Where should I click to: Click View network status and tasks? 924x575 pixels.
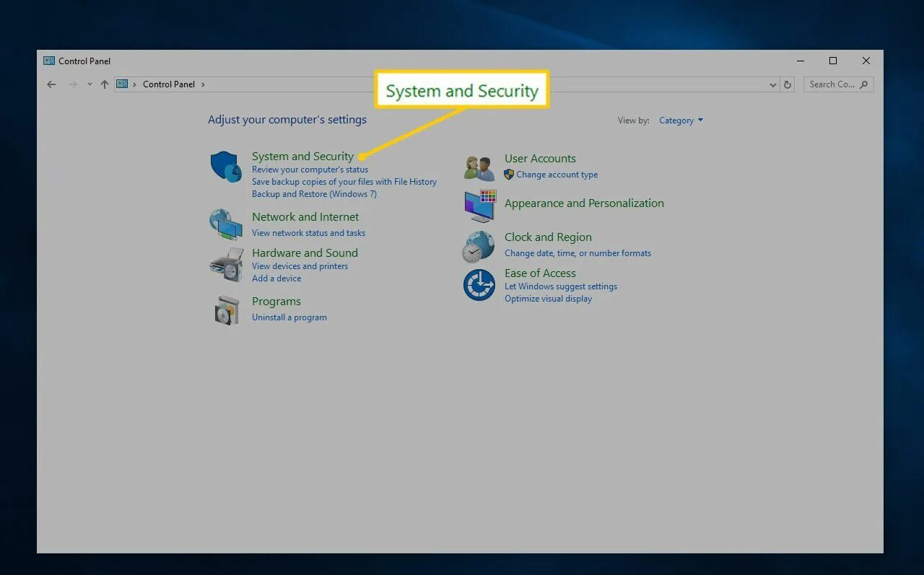pos(308,233)
